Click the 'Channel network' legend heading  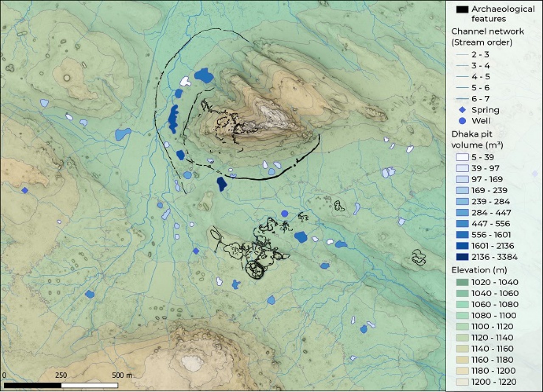(x=487, y=31)
